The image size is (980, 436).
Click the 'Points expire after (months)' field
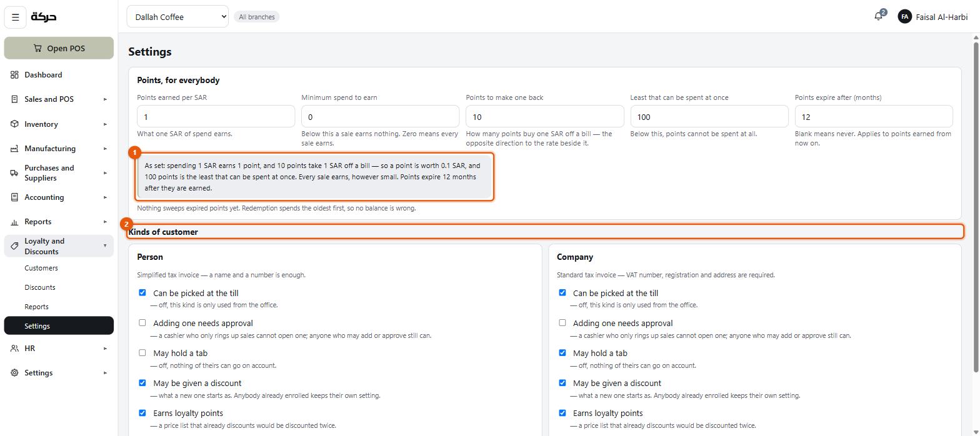point(874,117)
